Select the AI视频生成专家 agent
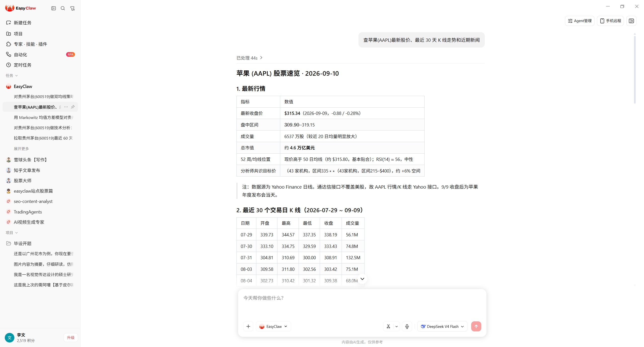The width and height of the screenshot is (644, 347). pyautogui.click(x=40, y=222)
